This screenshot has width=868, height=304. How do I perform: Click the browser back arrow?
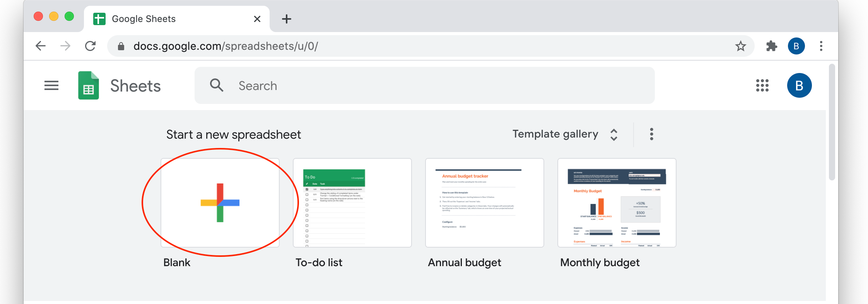pyautogui.click(x=41, y=46)
